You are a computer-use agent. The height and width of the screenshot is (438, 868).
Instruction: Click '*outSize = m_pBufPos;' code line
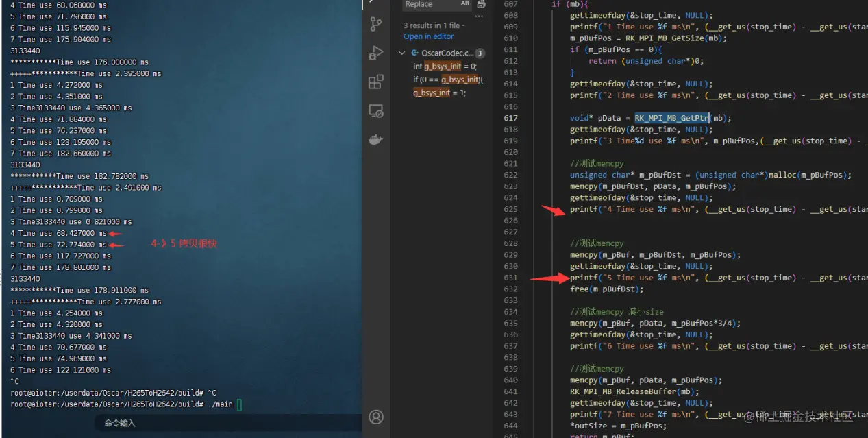click(618, 426)
